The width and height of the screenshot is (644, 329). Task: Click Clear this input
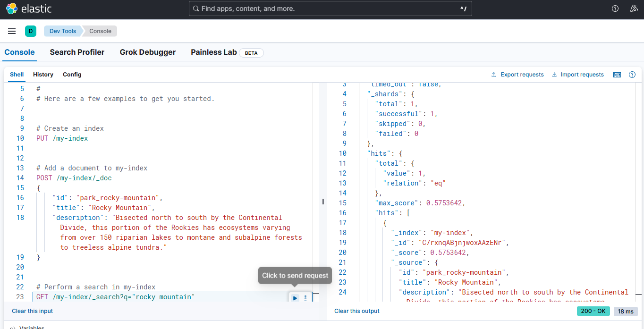(33, 311)
